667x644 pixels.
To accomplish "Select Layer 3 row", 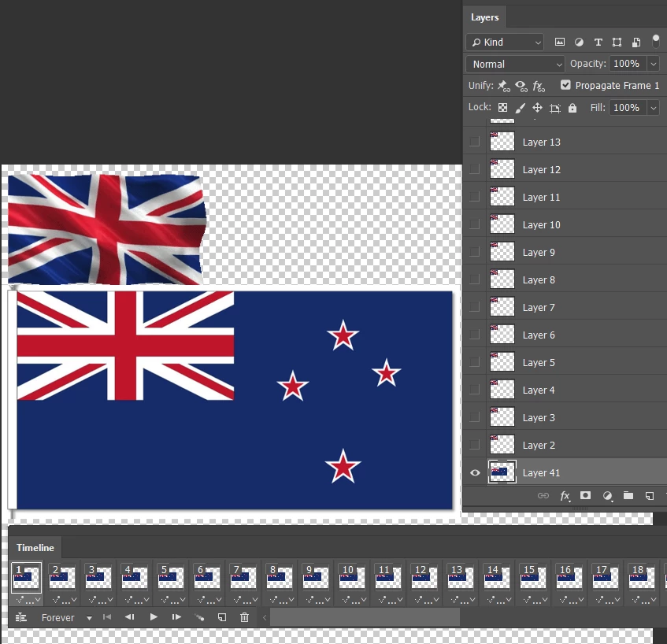I will 565,417.
